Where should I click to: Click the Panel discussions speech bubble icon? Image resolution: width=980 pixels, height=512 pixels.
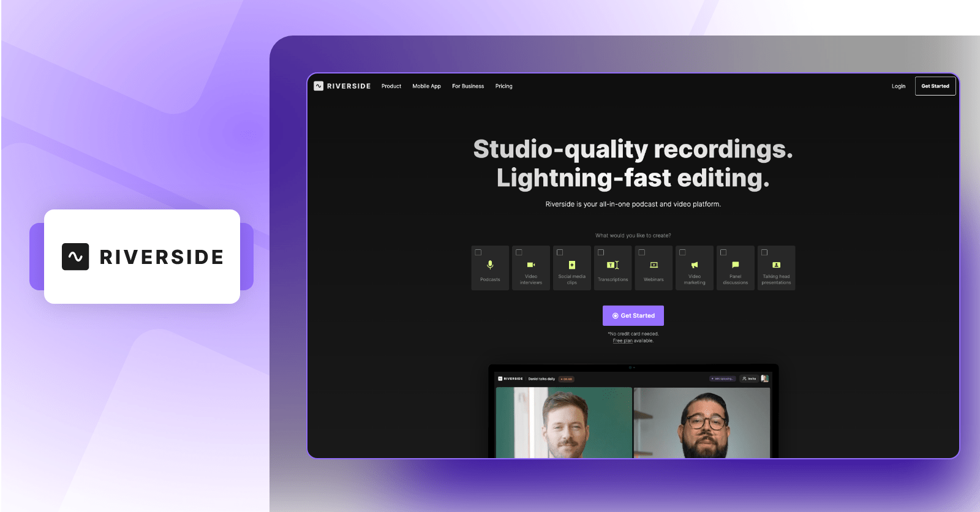[x=736, y=265]
